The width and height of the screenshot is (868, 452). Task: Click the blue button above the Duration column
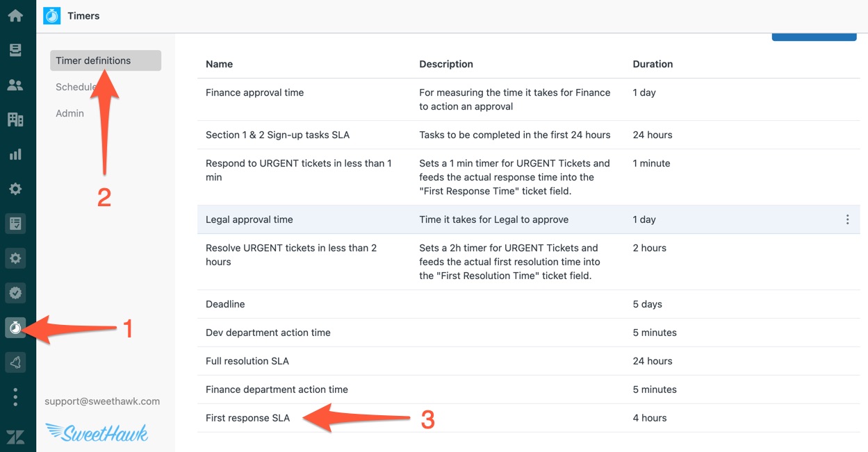[x=814, y=37]
